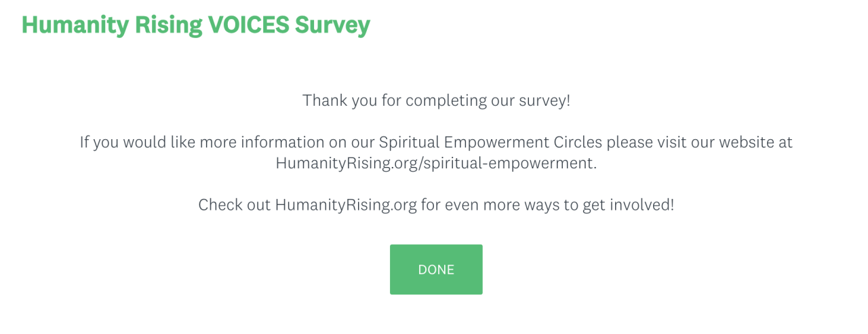Click the word Humanity in the heading
868x334 pixels.
(65, 24)
